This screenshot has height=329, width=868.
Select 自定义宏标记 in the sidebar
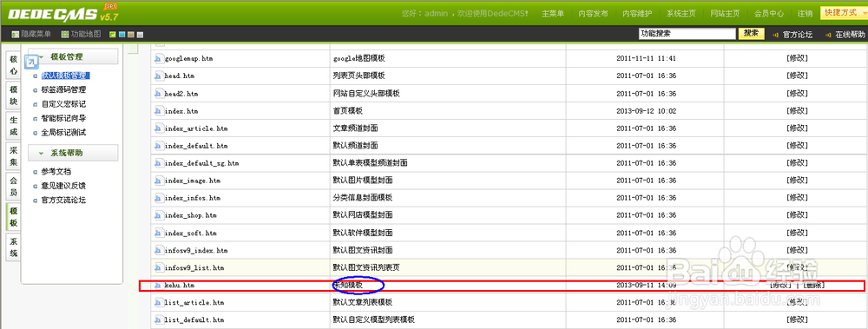63,103
